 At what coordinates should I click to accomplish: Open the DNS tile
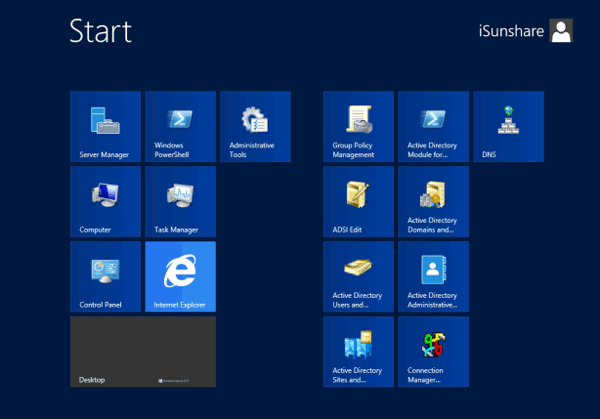509,127
